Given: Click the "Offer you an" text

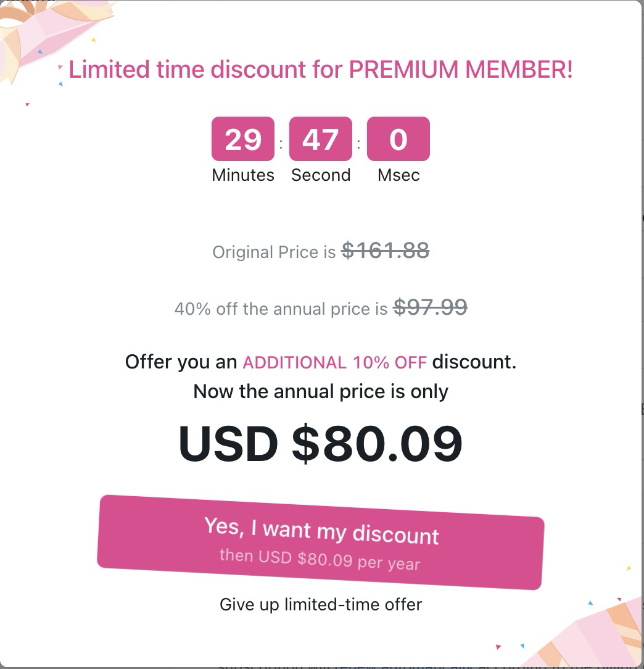Looking at the screenshot, I should tap(181, 362).
